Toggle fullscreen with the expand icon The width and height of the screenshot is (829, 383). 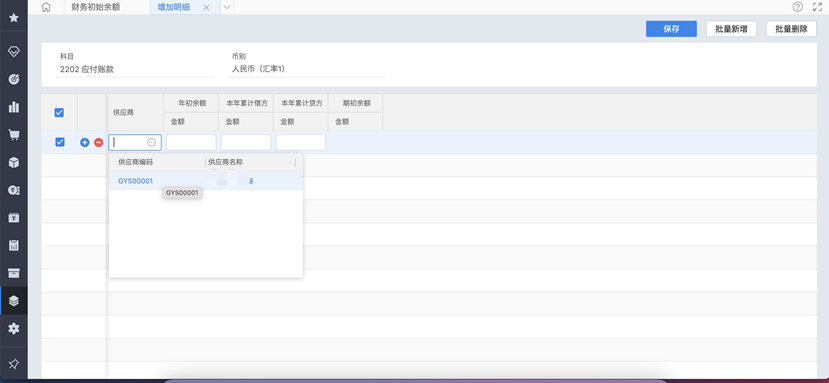point(817,7)
